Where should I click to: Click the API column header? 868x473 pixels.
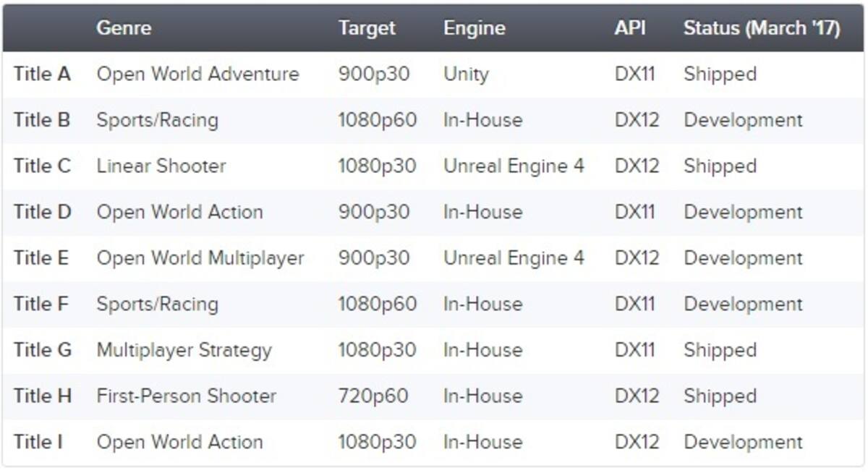pos(630,28)
